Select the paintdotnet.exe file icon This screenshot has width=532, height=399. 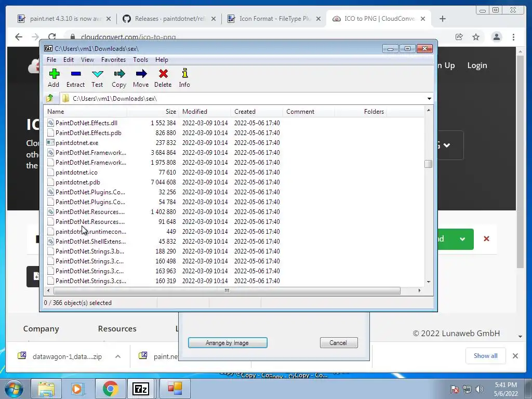[50, 142]
